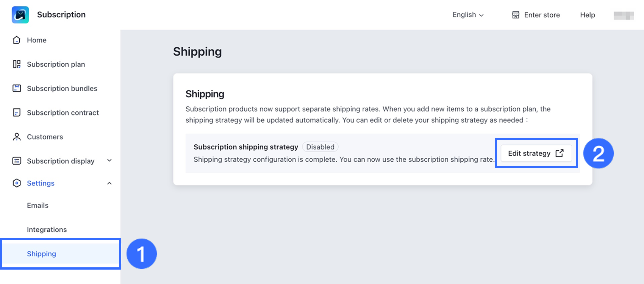This screenshot has width=644, height=284.
Task: Collapse the Settings submenu chevron
Action: [109, 183]
